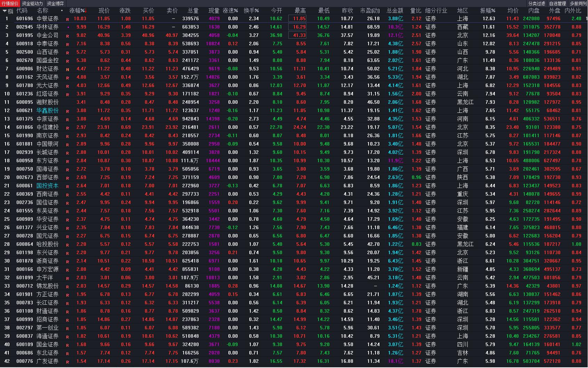Sort by the 代码 column header
The width and height of the screenshot is (588, 368).
point(22,11)
